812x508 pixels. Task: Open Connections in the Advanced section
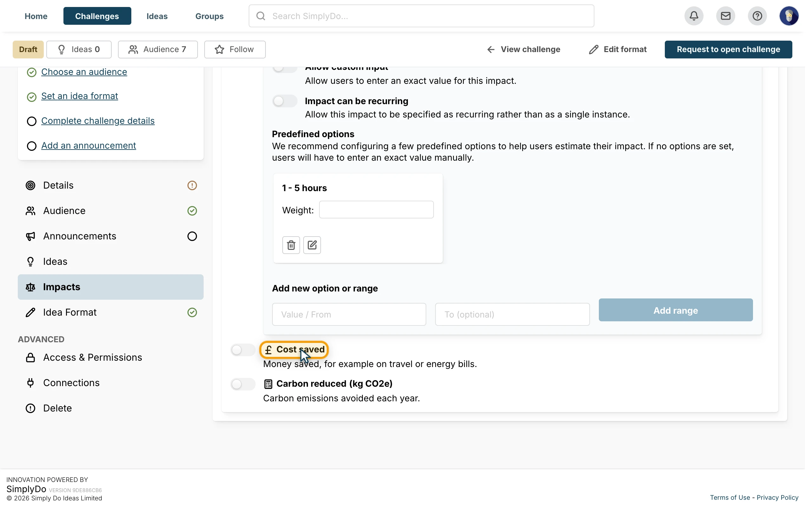(x=111, y=383)
